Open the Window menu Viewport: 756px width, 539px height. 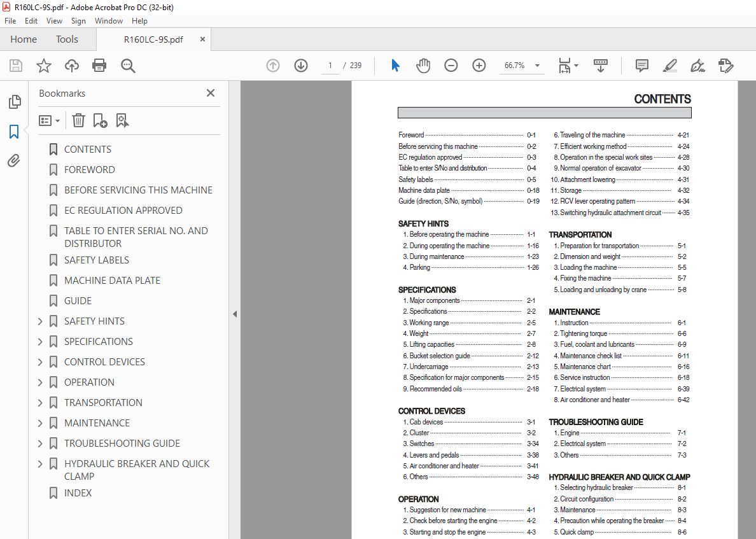tap(108, 21)
